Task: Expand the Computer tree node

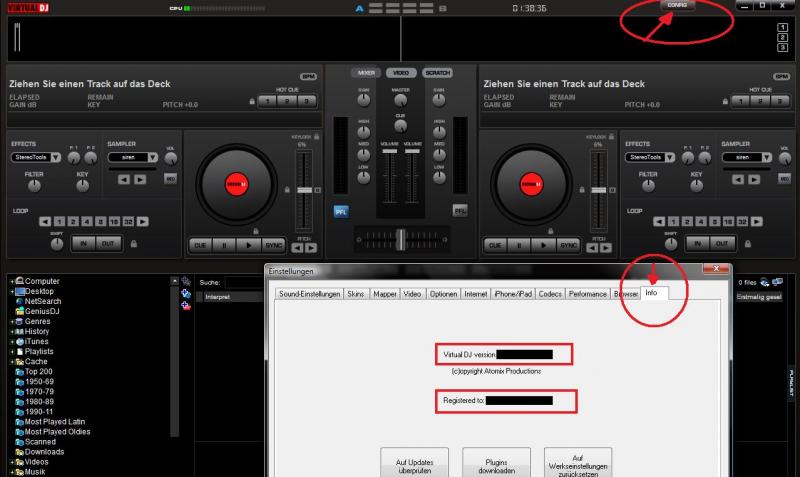Action: pos(12,281)
